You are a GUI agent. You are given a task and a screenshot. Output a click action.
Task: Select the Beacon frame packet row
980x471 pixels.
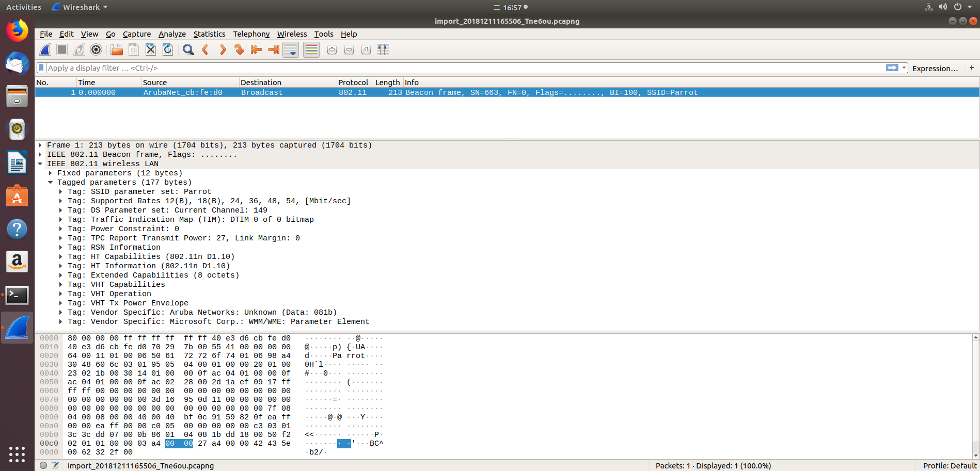(x=507, y=92)
